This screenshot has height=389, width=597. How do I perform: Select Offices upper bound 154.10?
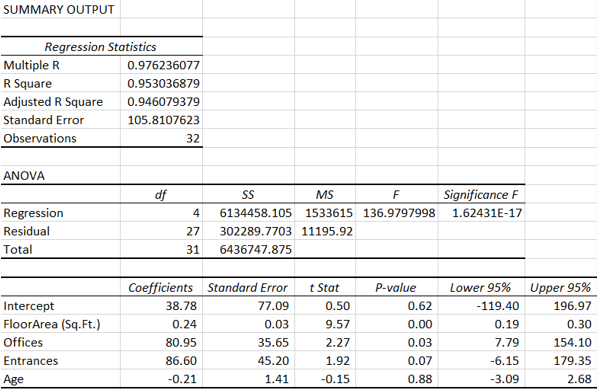click(x=573, y=342)
